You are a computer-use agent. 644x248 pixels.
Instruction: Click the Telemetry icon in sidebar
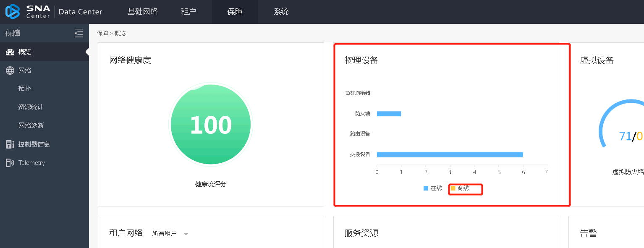(10, 163)
